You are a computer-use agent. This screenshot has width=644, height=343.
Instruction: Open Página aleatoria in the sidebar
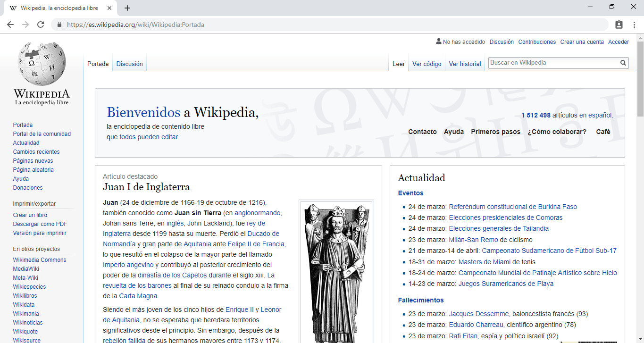(x=33, y=170)
